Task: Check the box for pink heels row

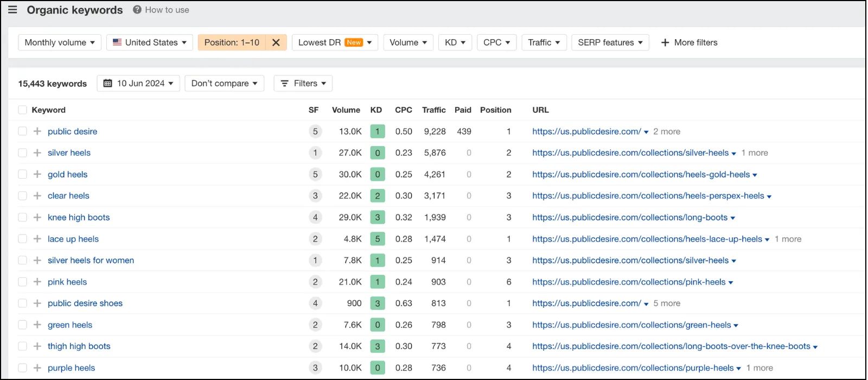Action: (x=22, y=282)
